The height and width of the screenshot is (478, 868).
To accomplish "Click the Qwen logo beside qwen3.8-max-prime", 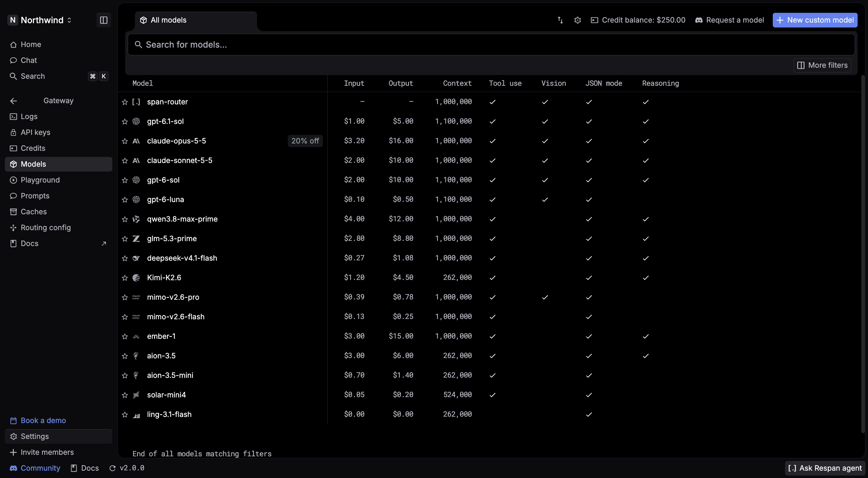I will click(136, 219).
